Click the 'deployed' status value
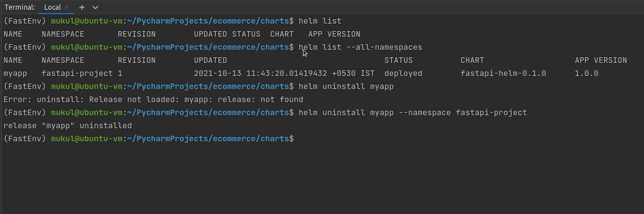This screenshot has height=214, width=644. click(403, 74)
